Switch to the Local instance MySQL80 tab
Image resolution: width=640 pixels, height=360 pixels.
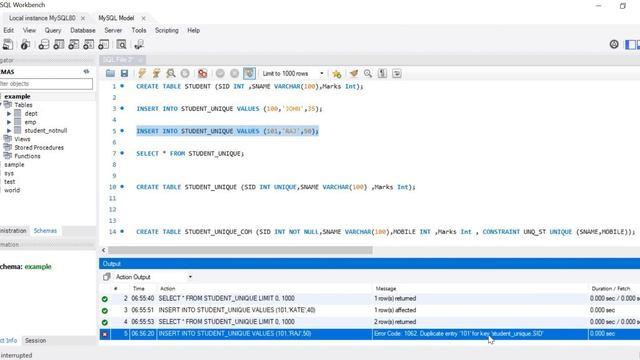tap(42, 18)
